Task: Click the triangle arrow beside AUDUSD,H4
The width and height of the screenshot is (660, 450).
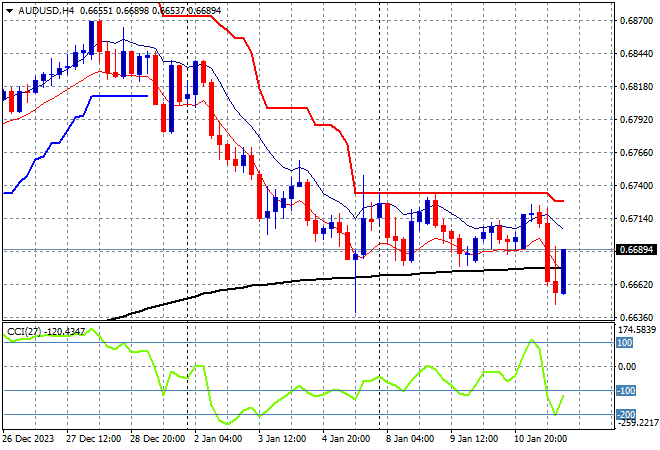Action: pos(8,8)
